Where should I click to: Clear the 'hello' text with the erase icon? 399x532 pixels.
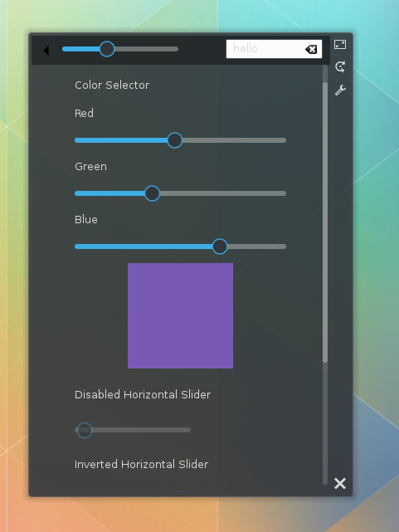click(311, 49)
